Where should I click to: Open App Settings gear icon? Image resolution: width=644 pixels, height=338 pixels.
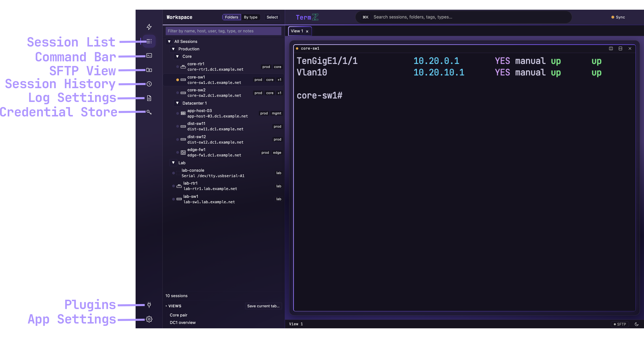(149, 319)
